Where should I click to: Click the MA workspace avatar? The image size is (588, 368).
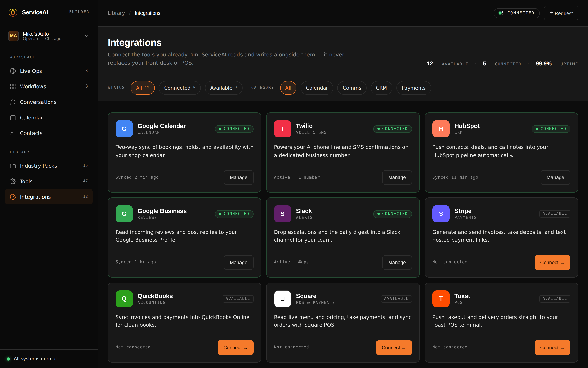13,36
